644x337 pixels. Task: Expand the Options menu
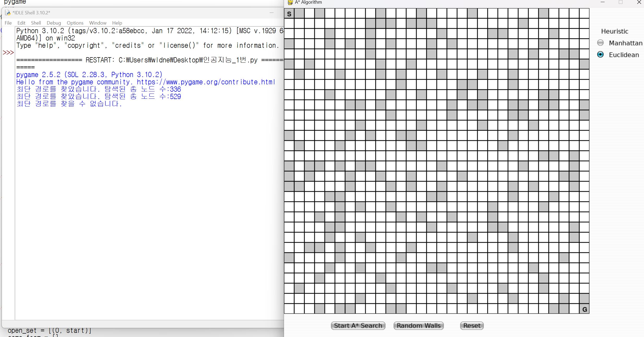click(75, 23)
